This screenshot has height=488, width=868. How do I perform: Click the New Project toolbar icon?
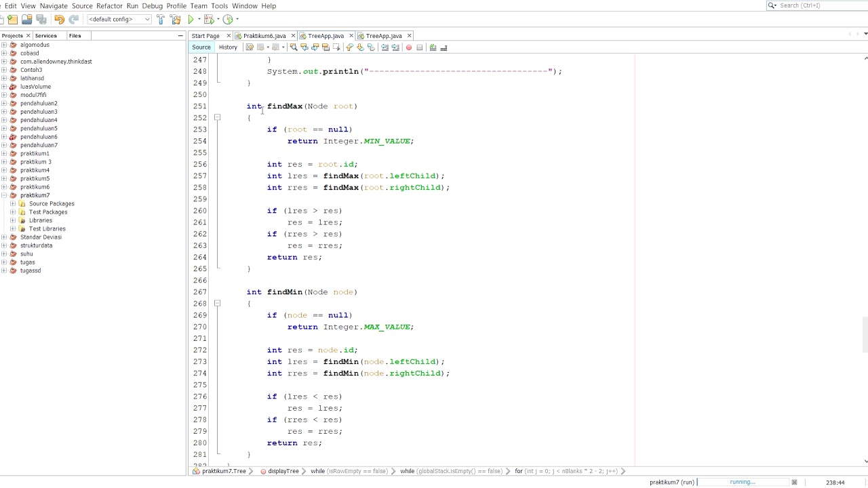tap(12, 20)
